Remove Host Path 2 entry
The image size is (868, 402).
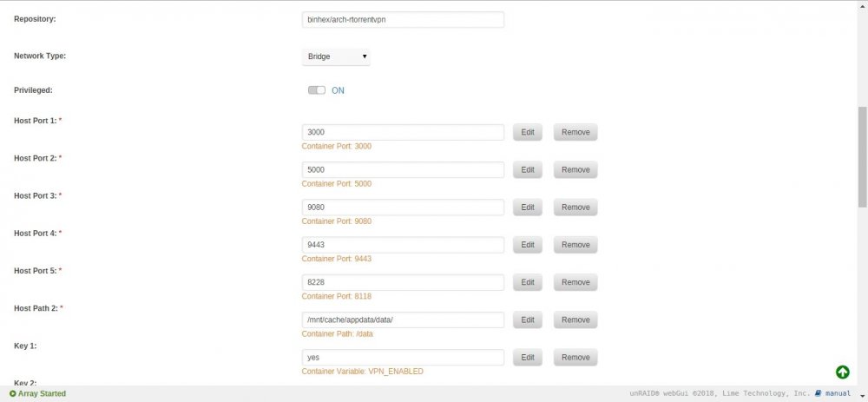pyautogui.click(x=575, y=320)
